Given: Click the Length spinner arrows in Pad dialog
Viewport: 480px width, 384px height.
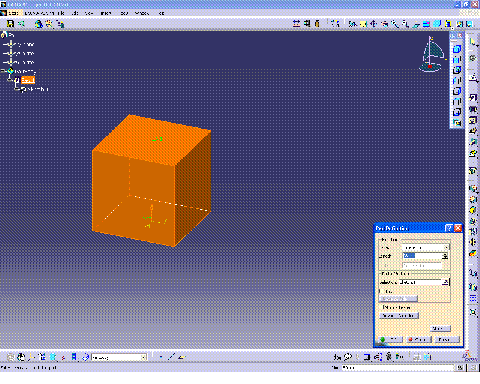Looking at the screenshot, I should click(x=445, y=256).
